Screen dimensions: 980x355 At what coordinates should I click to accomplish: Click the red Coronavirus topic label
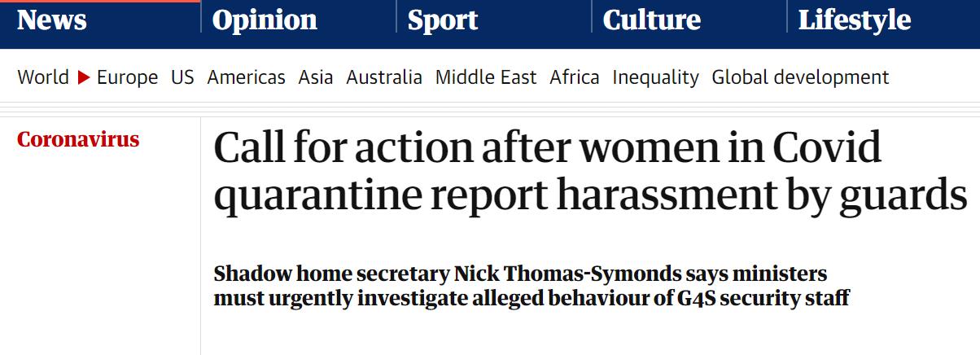click(x=78, y=139)
